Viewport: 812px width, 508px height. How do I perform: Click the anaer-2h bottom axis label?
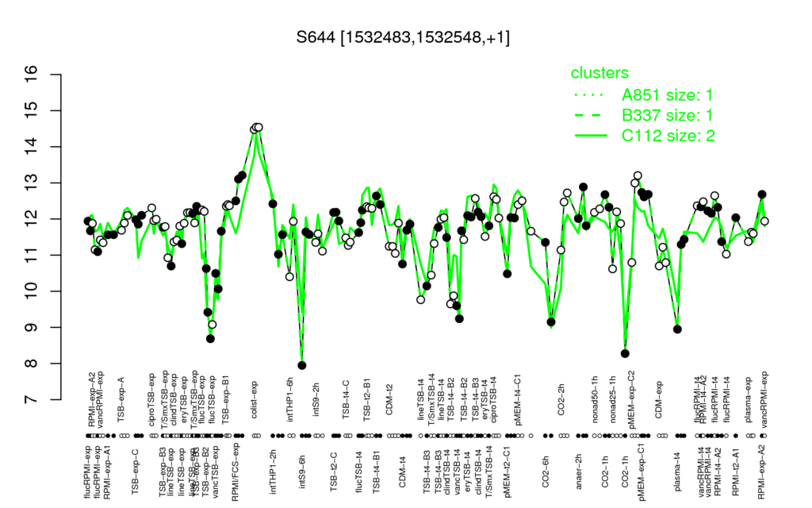click(x=579, y=471)
